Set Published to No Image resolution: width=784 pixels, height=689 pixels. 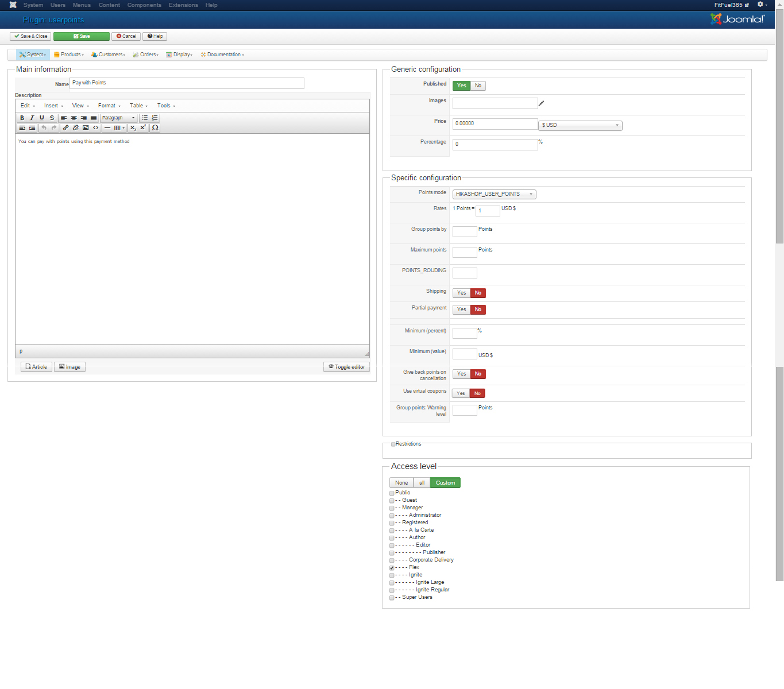pos(478,86)
